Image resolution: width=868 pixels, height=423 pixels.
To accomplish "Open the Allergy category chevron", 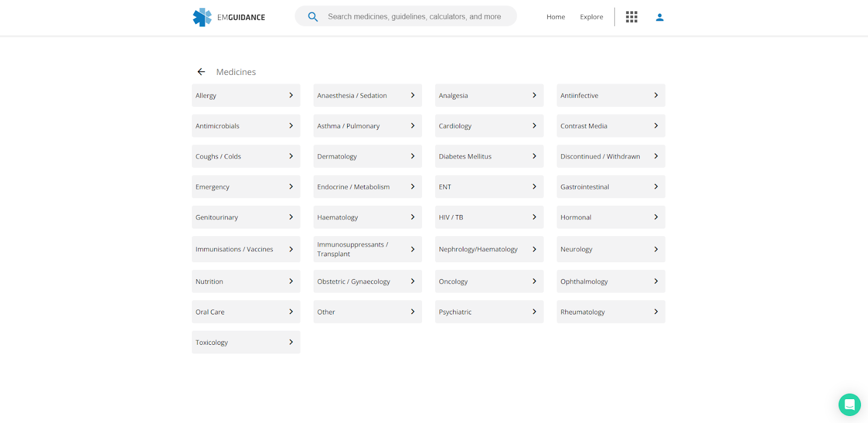I will pos(291,95).
